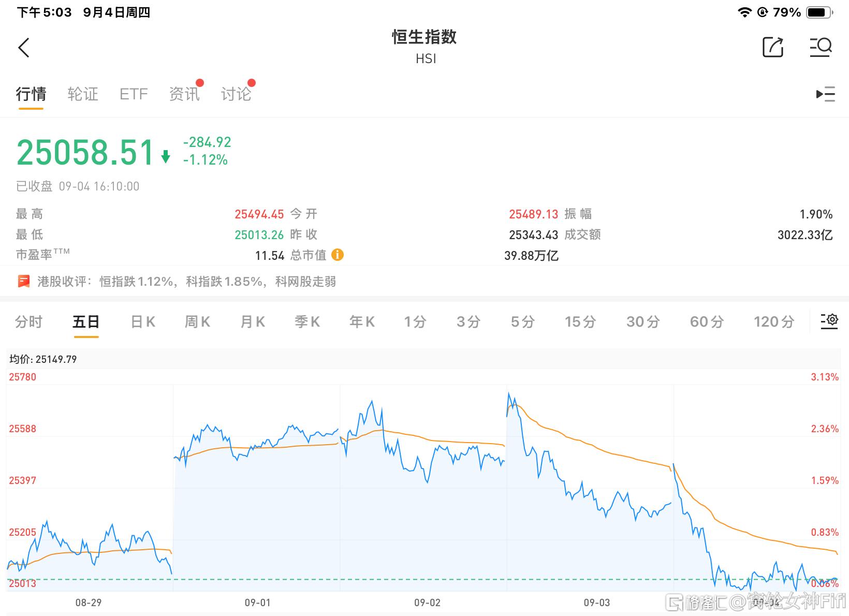Expand the side panel toggle icon
The image size is (849, 616).
[x=825, y=94]
